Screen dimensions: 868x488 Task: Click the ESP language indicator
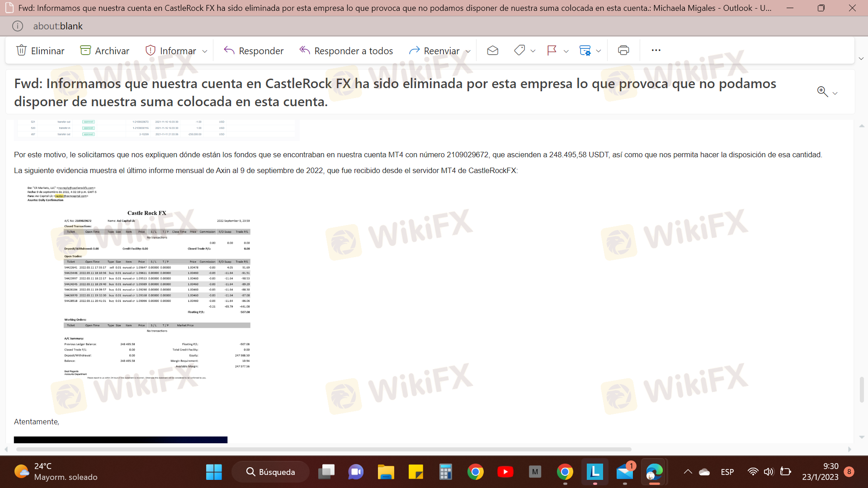click(727, 472)
